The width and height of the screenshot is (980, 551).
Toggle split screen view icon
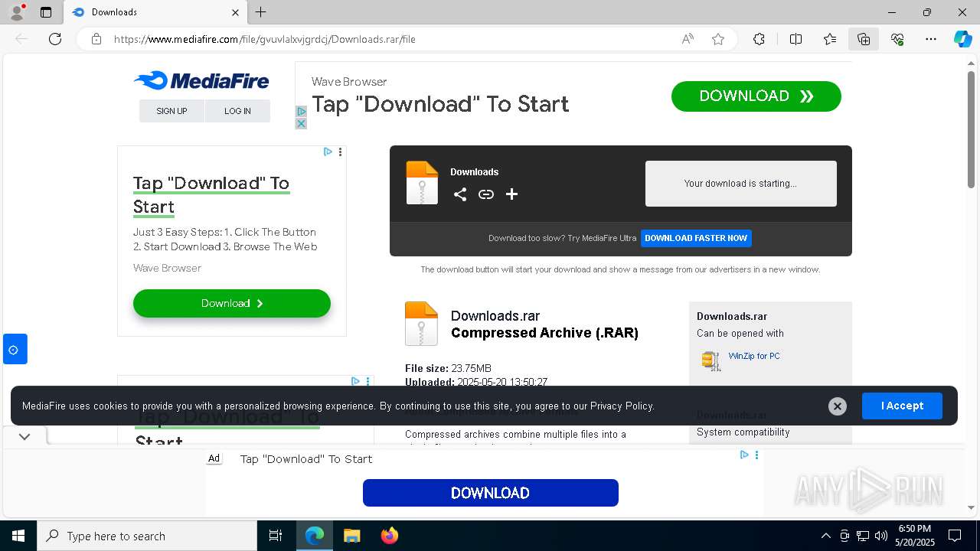coord(795,39)
